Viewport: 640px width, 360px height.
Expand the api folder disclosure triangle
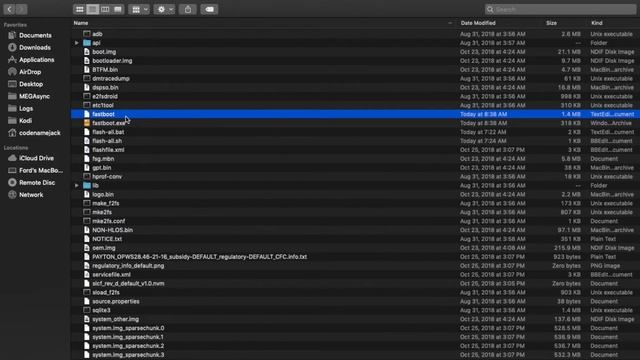(x=76, y=43)
